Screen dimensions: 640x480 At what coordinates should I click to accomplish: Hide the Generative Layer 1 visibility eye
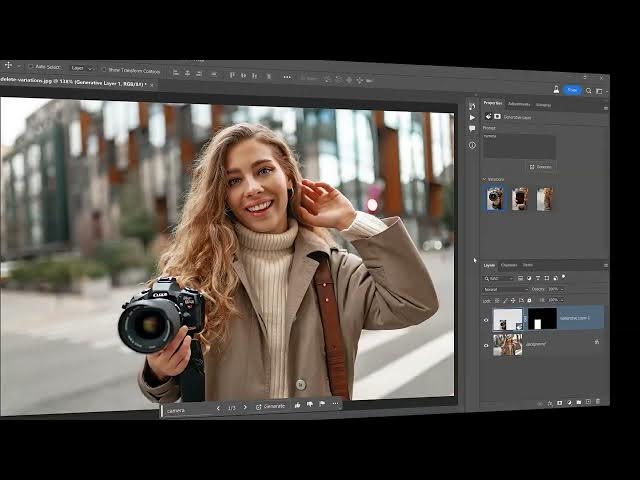pos(486,320)
